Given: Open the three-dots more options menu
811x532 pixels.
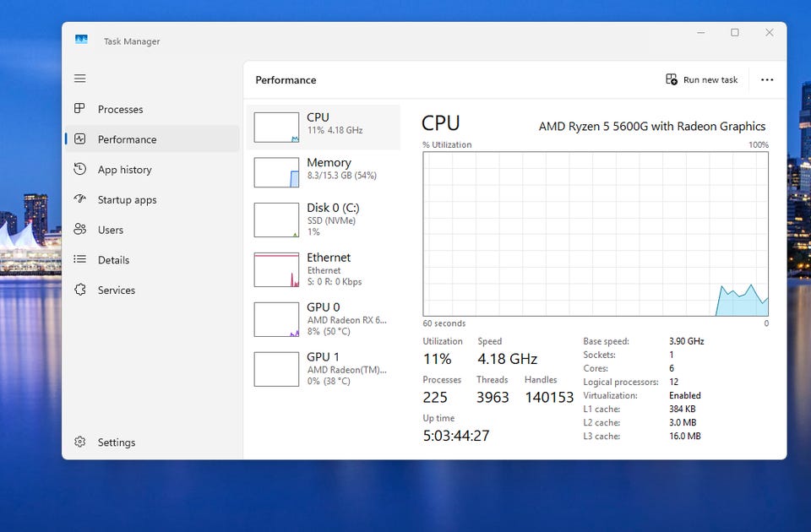Looking at the screenshot, I should 767,79.
